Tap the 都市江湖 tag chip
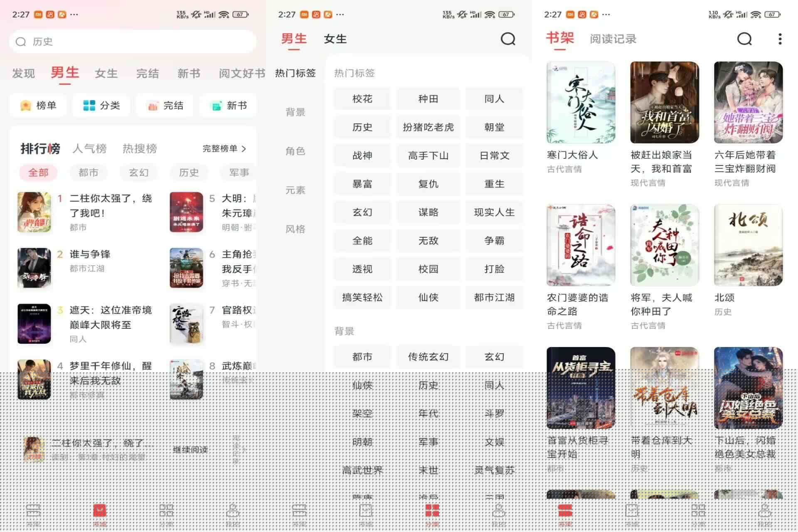 pos(494,298)
